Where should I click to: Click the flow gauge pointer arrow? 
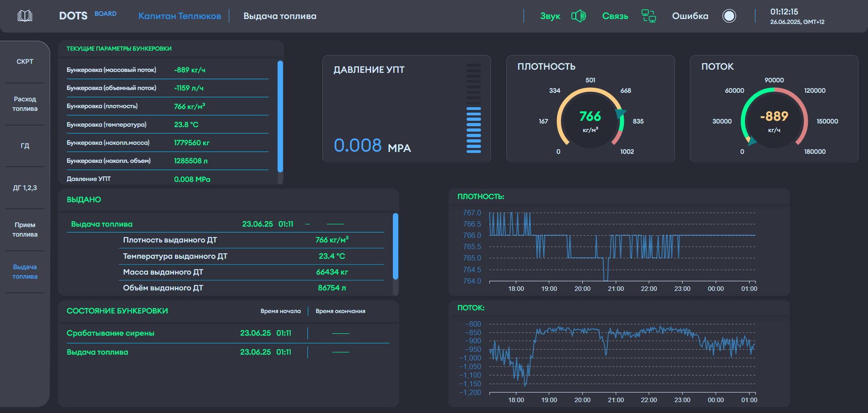[x=751, y=141]
